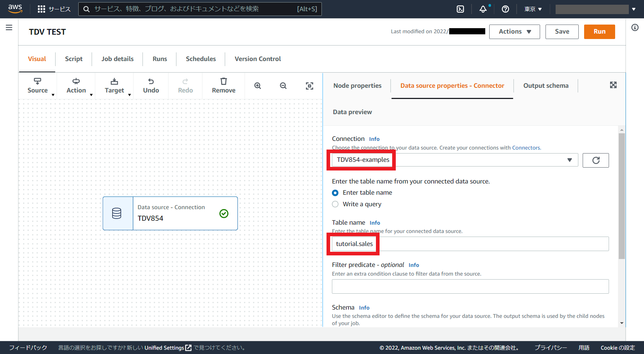Open the Connectors link
644x354 pixels.
point(526,148)
